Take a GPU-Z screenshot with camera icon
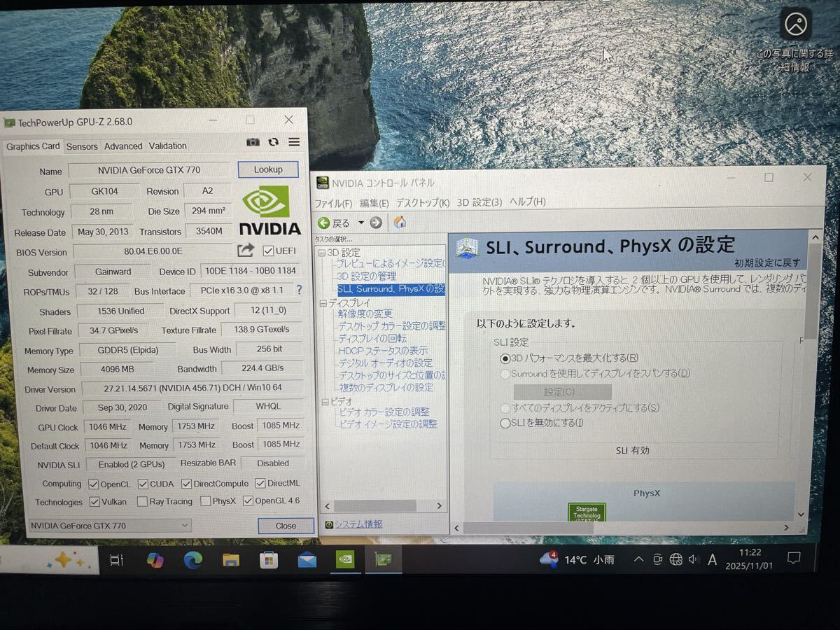Viewport: 840px width, 630px height. 253,142
